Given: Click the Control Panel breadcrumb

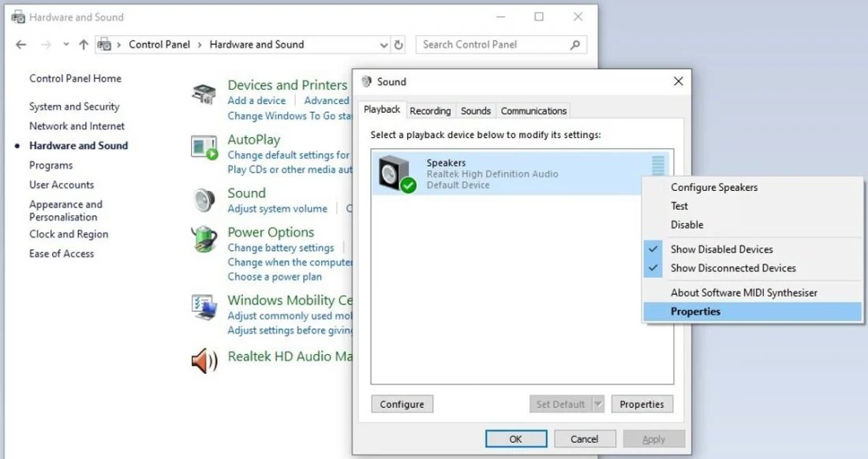Looking at the screenshot, I should click(159, 45).
